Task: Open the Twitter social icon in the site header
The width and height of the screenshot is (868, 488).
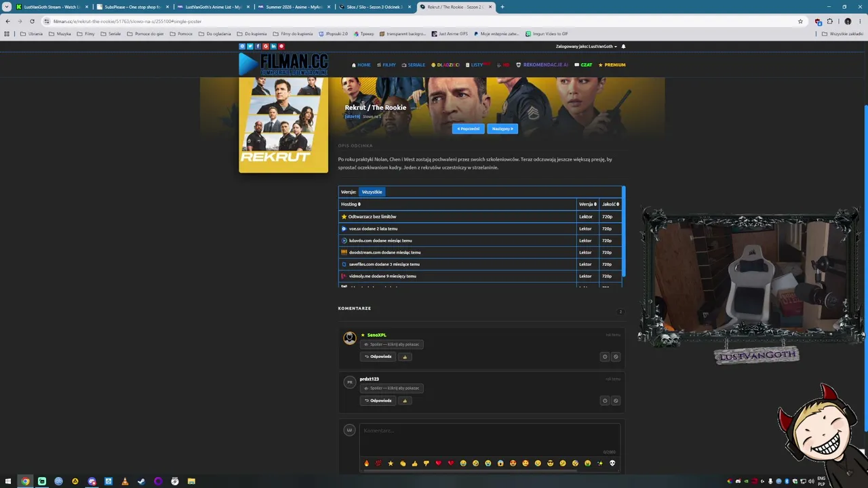Action: tap(250, 47)
